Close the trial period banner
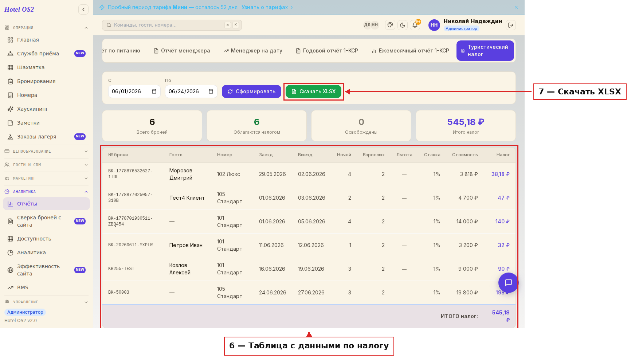The width and height of the screenshot is (635, 364). tap(516, 7)
